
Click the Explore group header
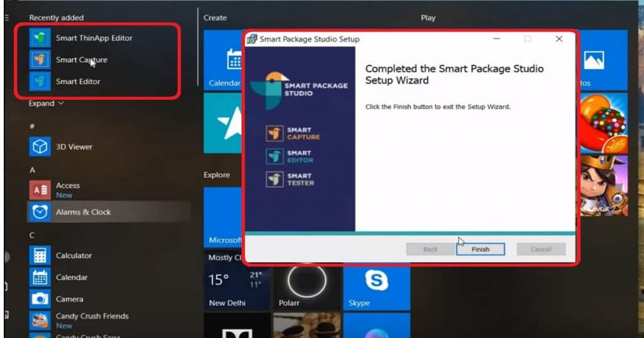[216, 175]
